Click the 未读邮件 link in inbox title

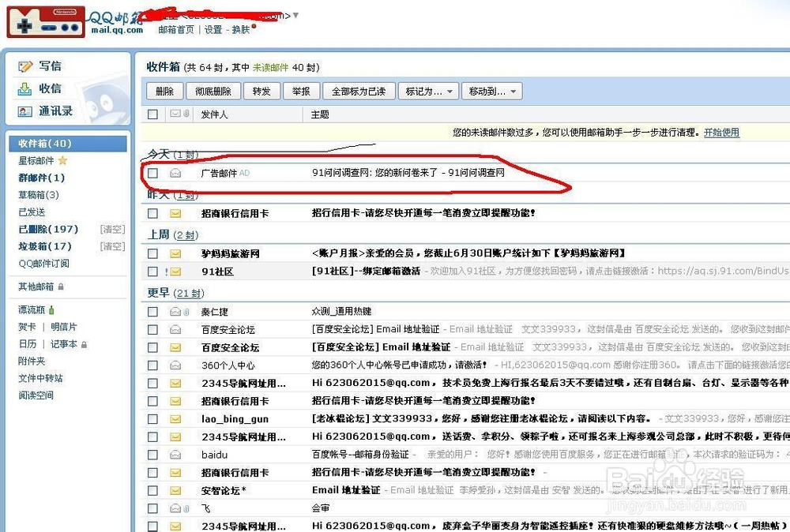tap(270, 67)
